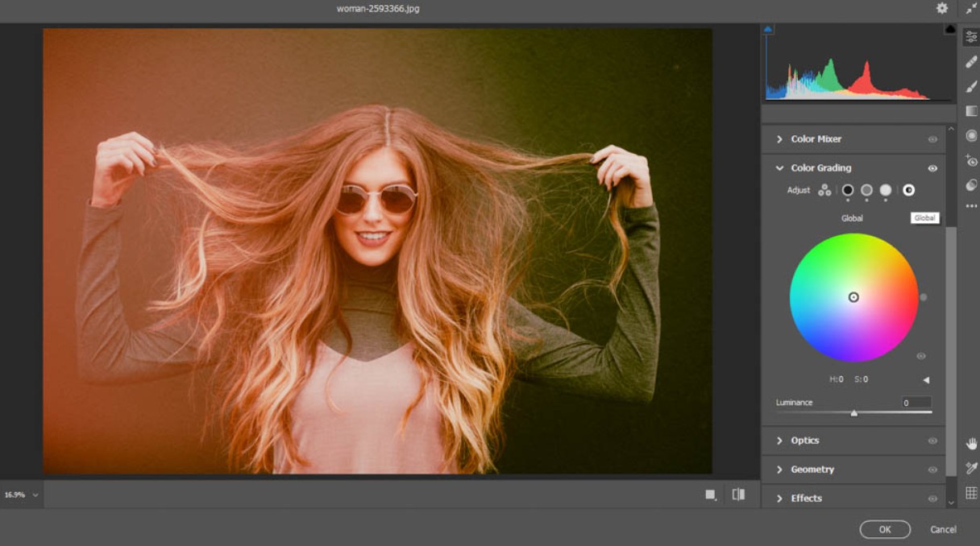Collapse the Color Grading panel
The width and height of the screenshot is (980, 546).
[779, 168]
